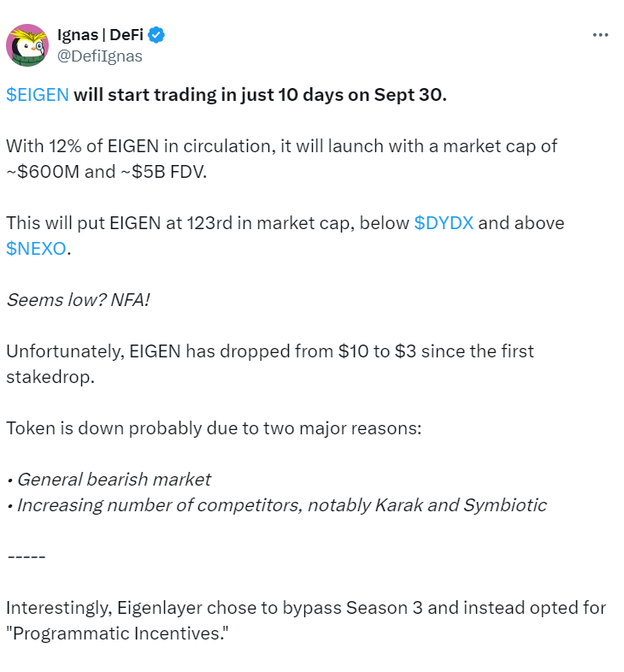This screenshot has width=624, height=672.
Task: Click 'Interestingly, Eigenlayer chose to bypass' sentence
Action: coord(305,608)
